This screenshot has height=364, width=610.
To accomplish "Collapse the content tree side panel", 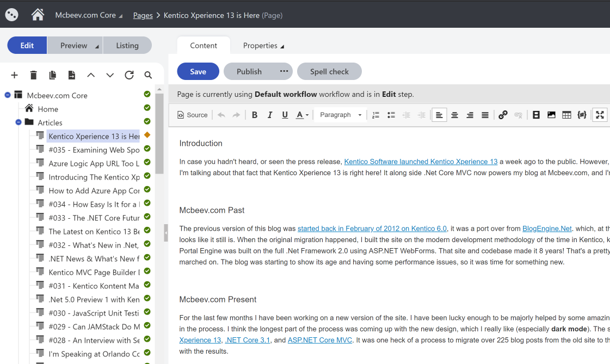I will (x=166, y=233).
